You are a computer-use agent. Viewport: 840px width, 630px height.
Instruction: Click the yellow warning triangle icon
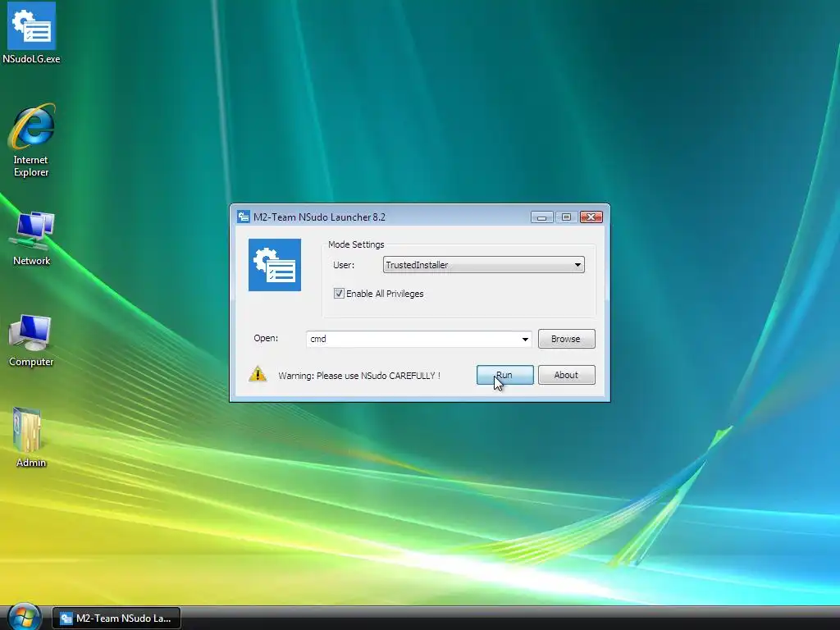(258, 374)
